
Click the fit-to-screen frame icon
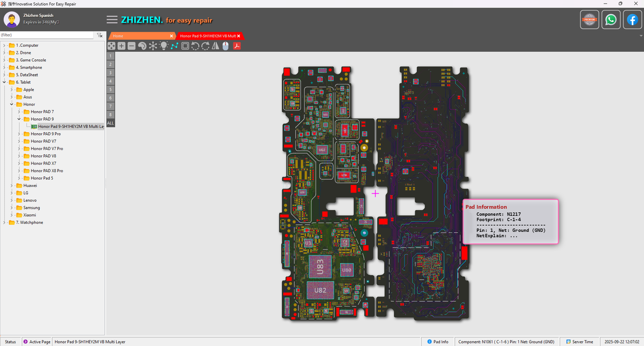(185, 46)
